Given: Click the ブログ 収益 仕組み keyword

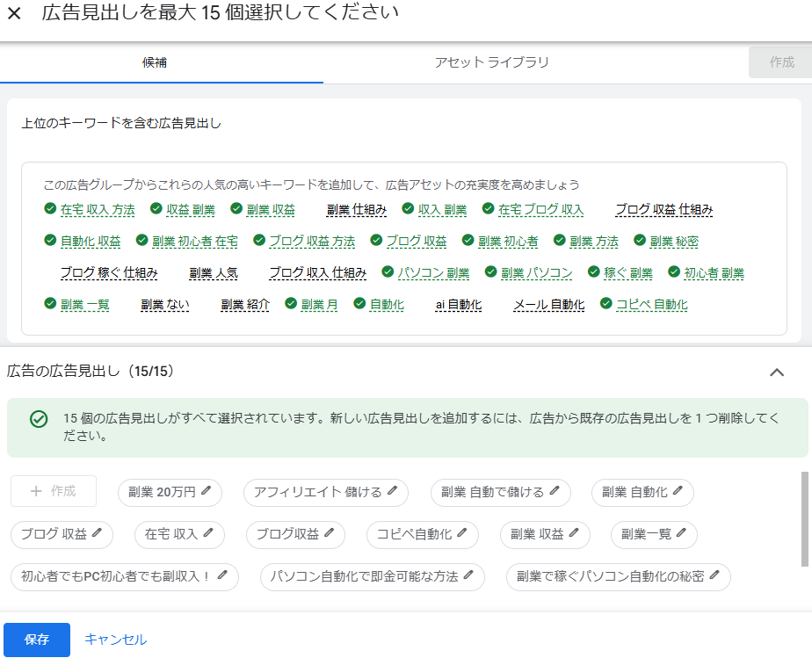Looking at the screenshot, I should pyautogui.click(x=663, y=210).
